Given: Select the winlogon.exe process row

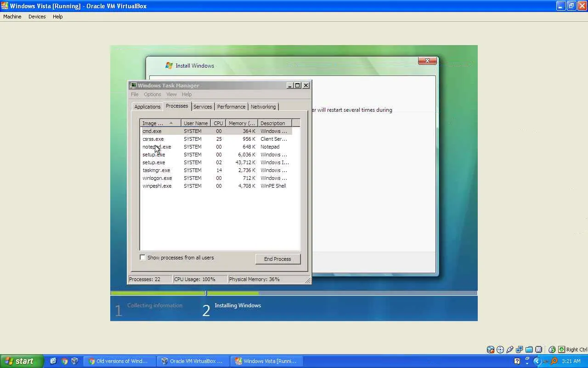Looking at the screenshot, I should 216,178.
